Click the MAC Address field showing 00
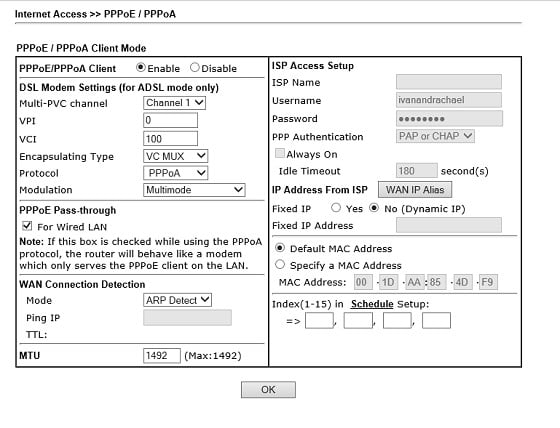560x428 pixels. 363,282
